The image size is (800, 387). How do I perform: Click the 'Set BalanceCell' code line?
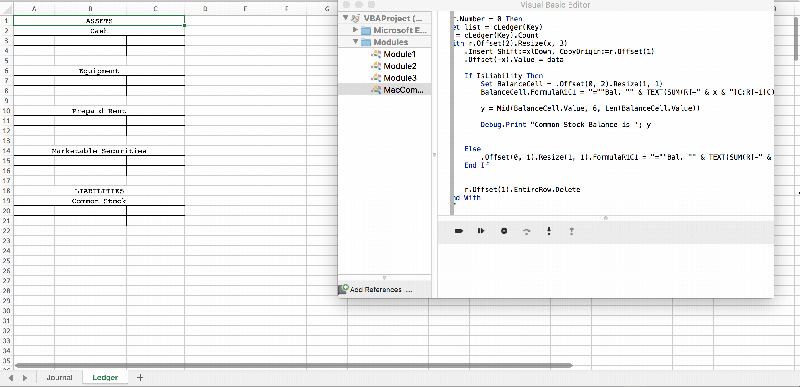click(x=571, y=83)
